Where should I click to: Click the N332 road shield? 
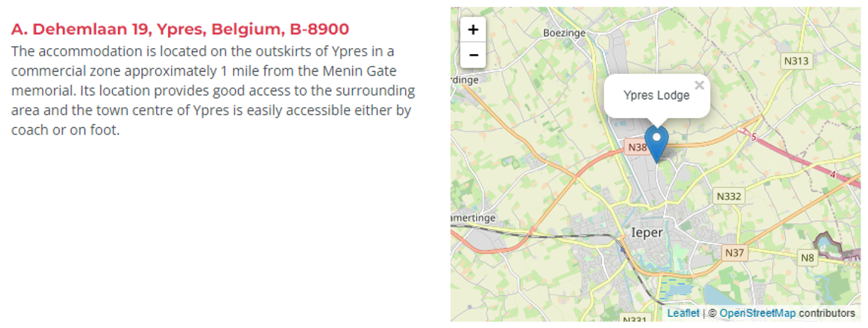[x=728, y=196]
